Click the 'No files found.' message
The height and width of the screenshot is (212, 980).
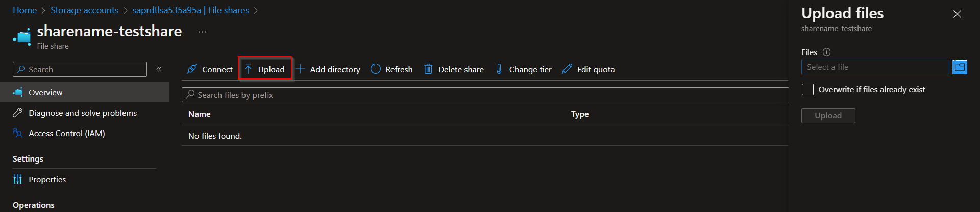215,136
